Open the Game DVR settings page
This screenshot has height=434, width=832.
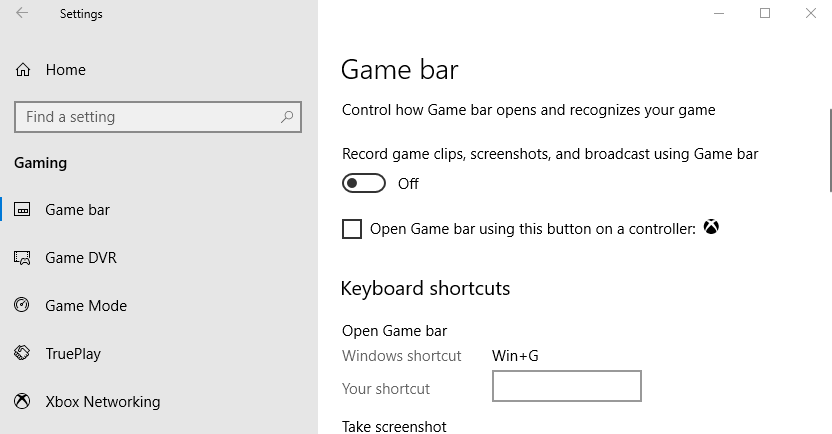pos(81,258)
